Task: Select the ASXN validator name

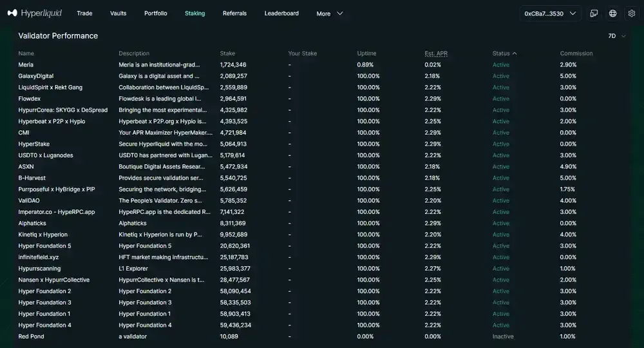Action: tap(26, 167)
